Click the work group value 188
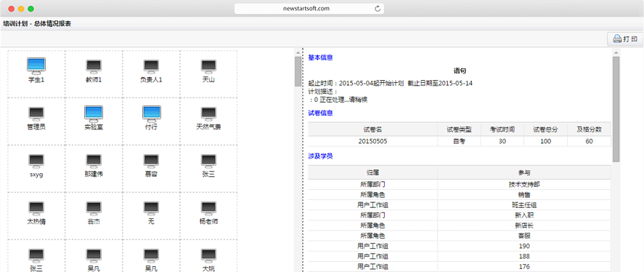This screenshot has height=272, width=644. 524,256
